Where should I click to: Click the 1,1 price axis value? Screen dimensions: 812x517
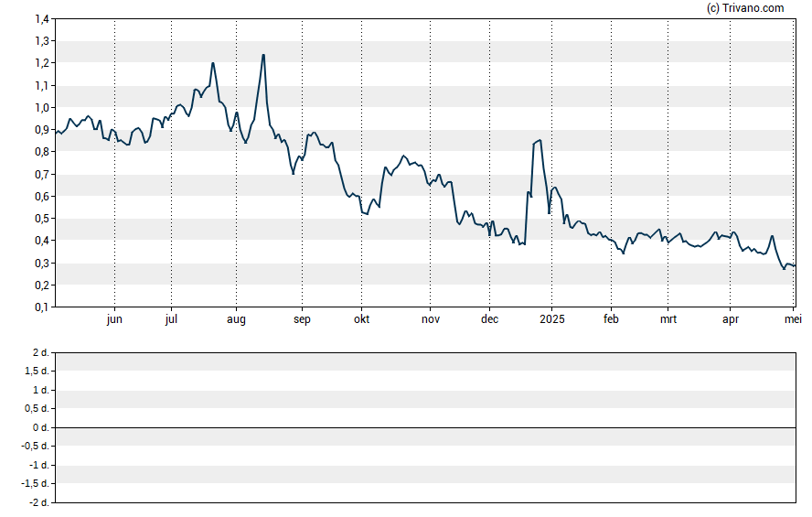coord(42,85)
